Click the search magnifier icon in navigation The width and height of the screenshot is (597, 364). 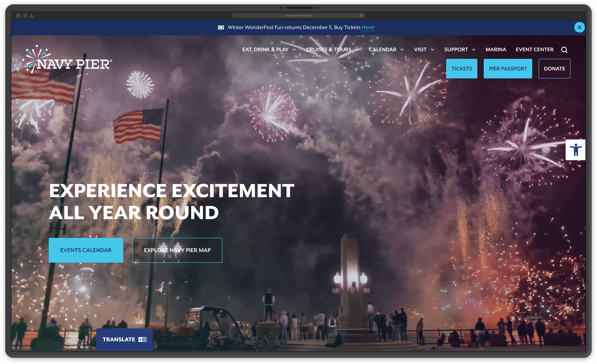click(564, 50)
